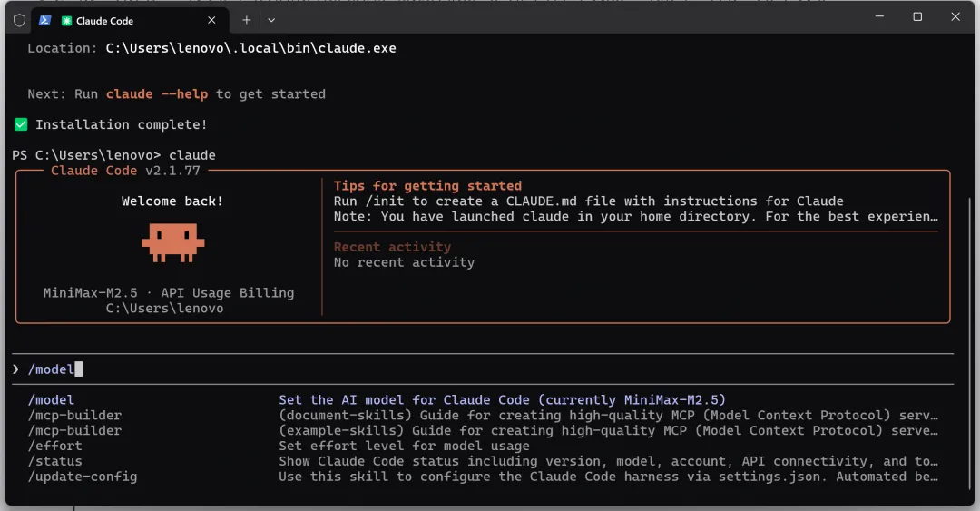
Task: Click the Claude pixel mascot logo
Action: pyautogui.click(x=172, y=241)
